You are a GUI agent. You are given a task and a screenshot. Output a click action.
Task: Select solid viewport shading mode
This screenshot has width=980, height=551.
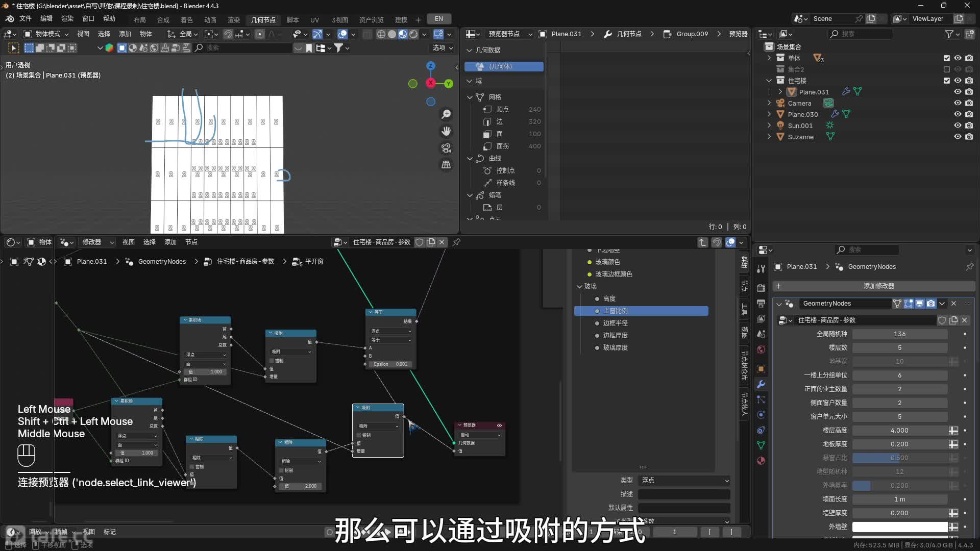click(392, 34)
